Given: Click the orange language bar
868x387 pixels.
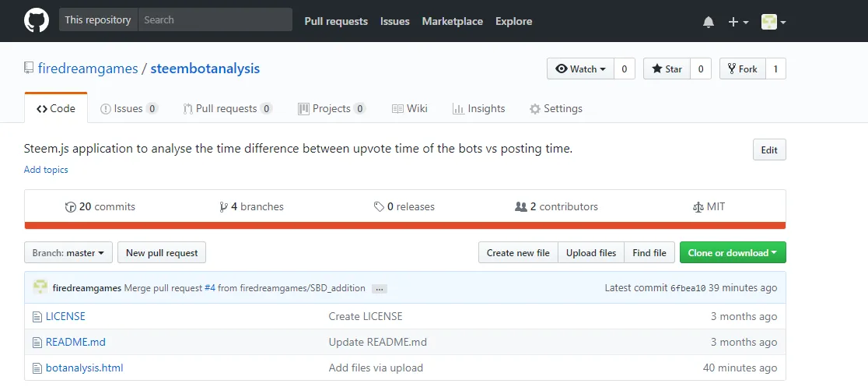Looking at the screenshot, I should tap(404, 225).
